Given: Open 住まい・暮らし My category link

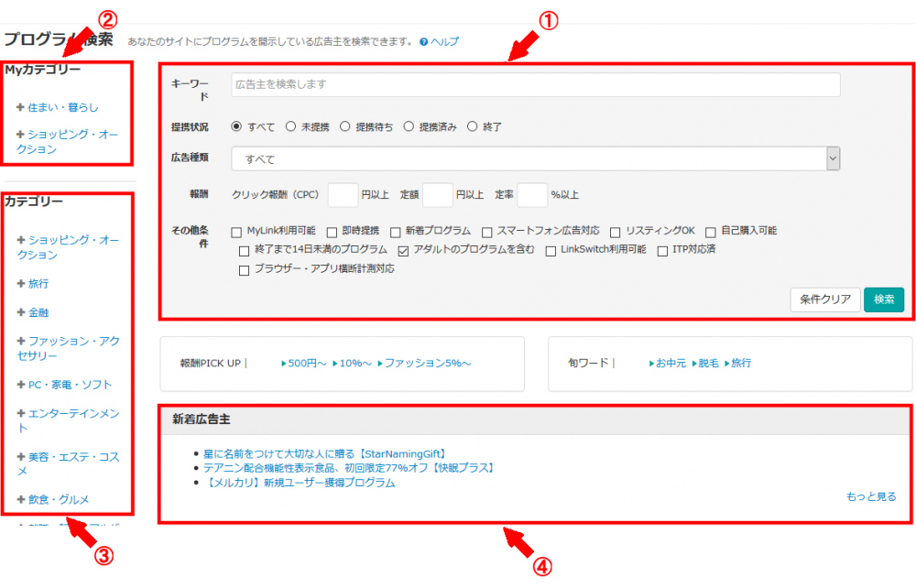Looking at the screenshot, I should (x=63, y=107).
